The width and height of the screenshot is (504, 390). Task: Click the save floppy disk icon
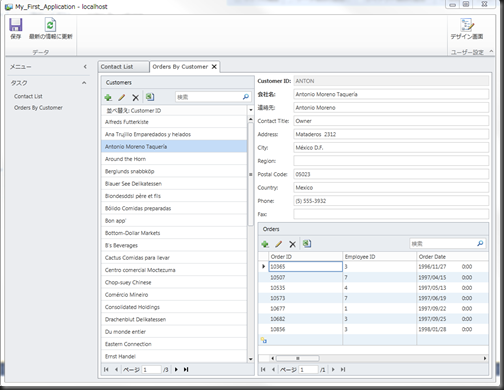pyautogui.click(x=16, y=25)
